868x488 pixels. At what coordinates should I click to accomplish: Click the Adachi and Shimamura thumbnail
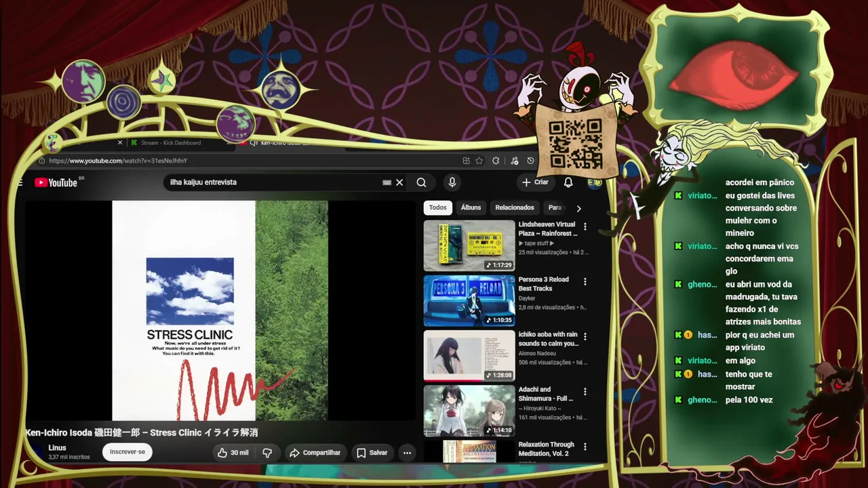click(x=469, y=411)
